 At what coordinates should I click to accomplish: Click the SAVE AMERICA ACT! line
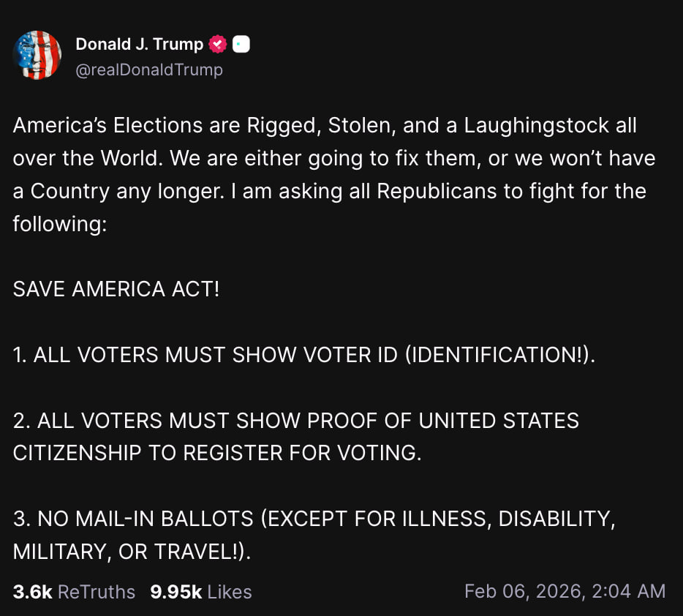click(x=116, y=289)
